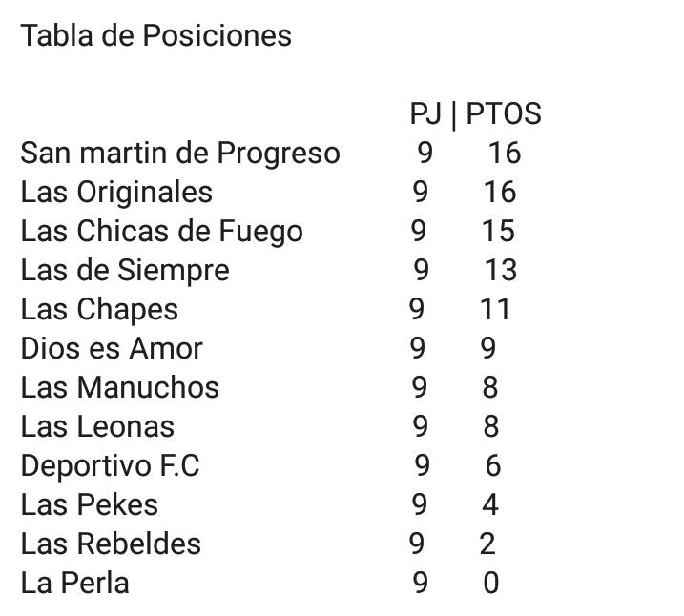
Task: Select the PTOS column header
Action: (x=504, y=113)
